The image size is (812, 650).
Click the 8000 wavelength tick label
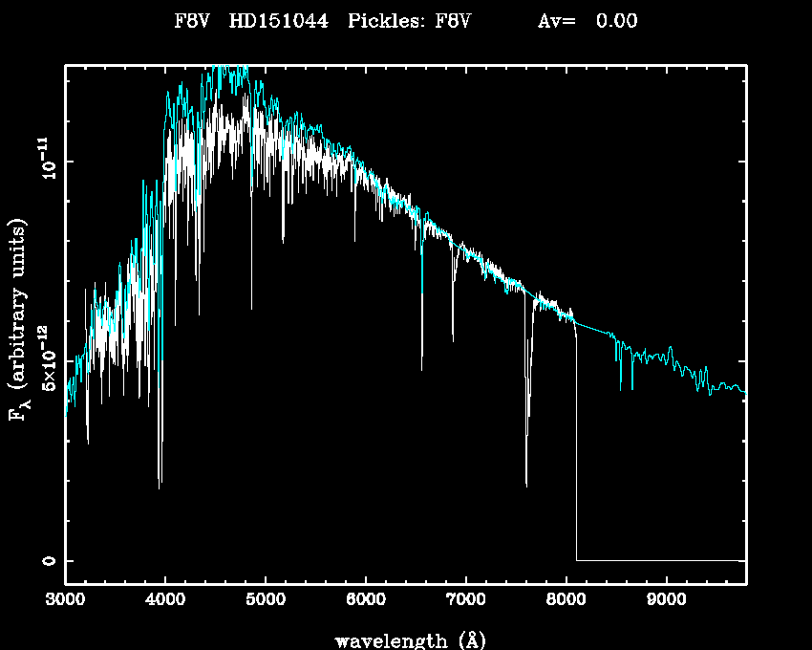(x=566, y=600)
